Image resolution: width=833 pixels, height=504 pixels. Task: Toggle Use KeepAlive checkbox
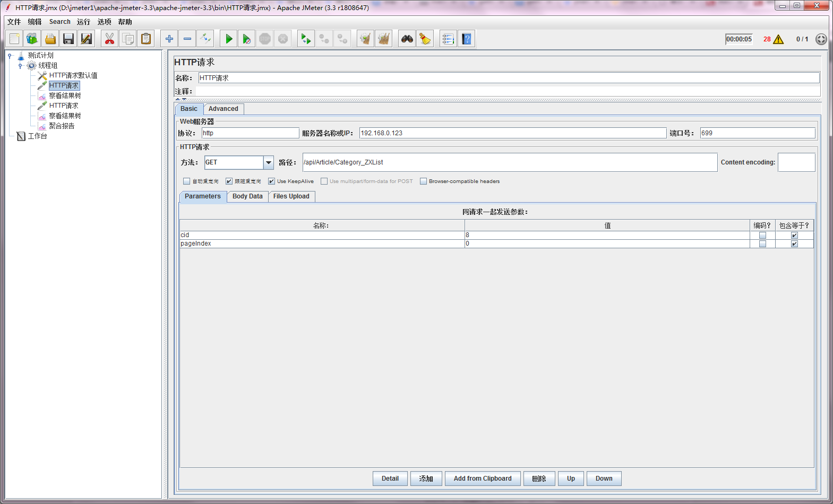pos(271,181)
